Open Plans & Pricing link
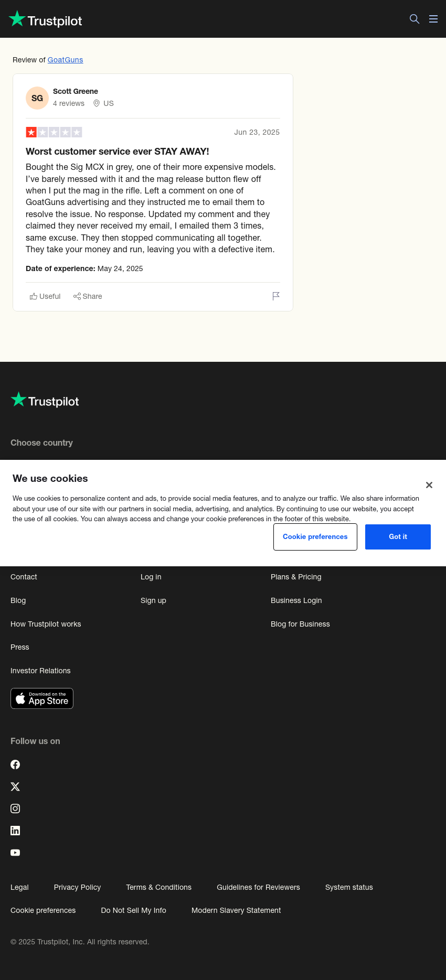This screenshot has width=446, height=980. coord(296,577)
